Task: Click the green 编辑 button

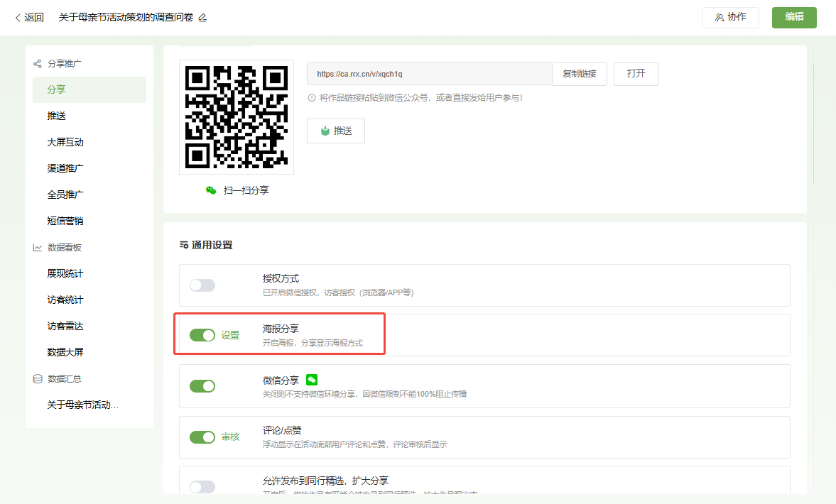Action: click(x=794, y=18)
